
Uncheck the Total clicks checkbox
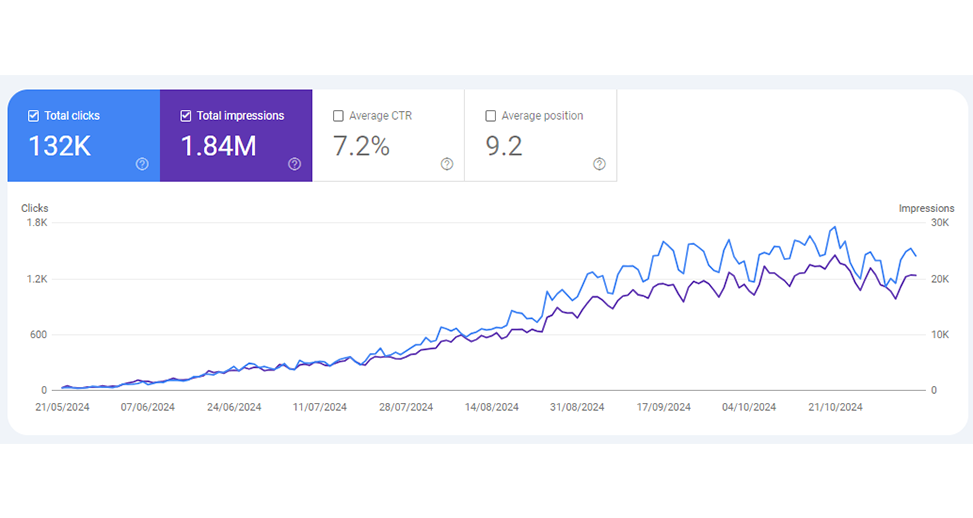pos(33,116)
